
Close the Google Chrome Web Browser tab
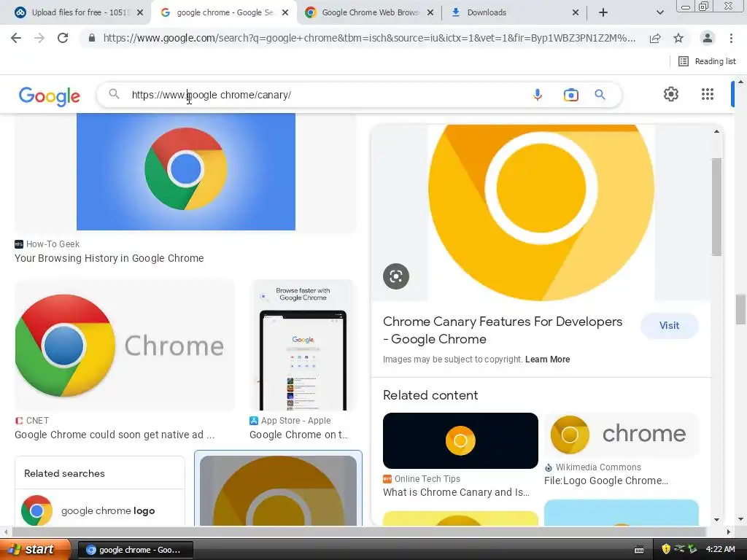point(430,12)
